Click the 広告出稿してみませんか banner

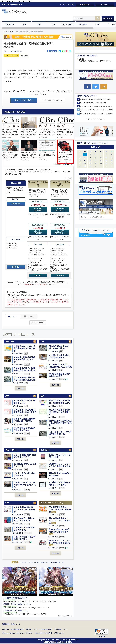pos(95,190)
